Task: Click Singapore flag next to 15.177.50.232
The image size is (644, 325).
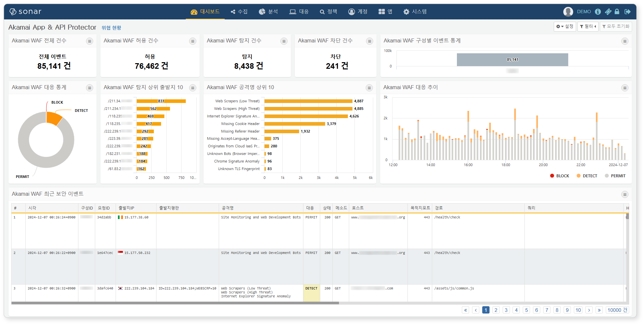Action: (120, 253)
